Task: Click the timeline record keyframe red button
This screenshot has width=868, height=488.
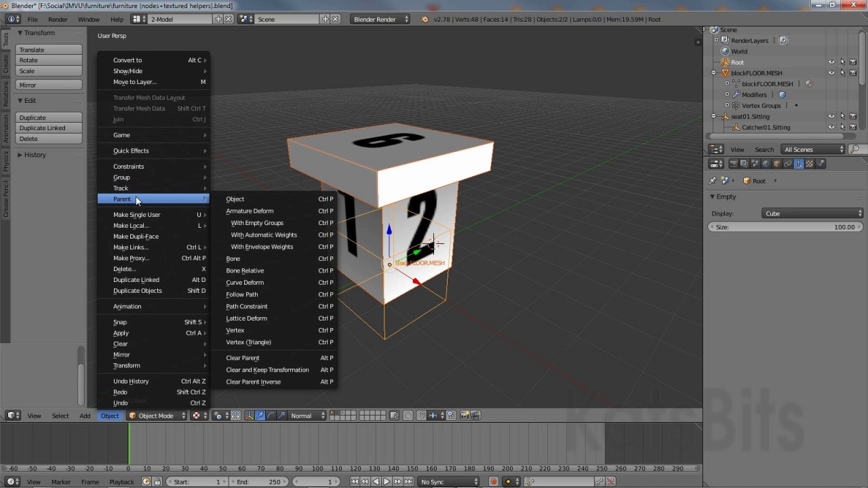Action: (493, 482)
